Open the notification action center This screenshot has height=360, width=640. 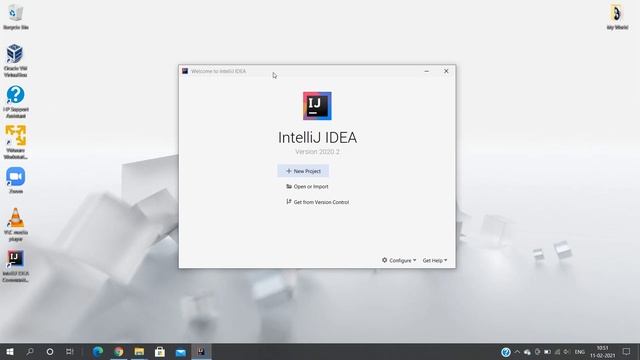pos(627,352)
